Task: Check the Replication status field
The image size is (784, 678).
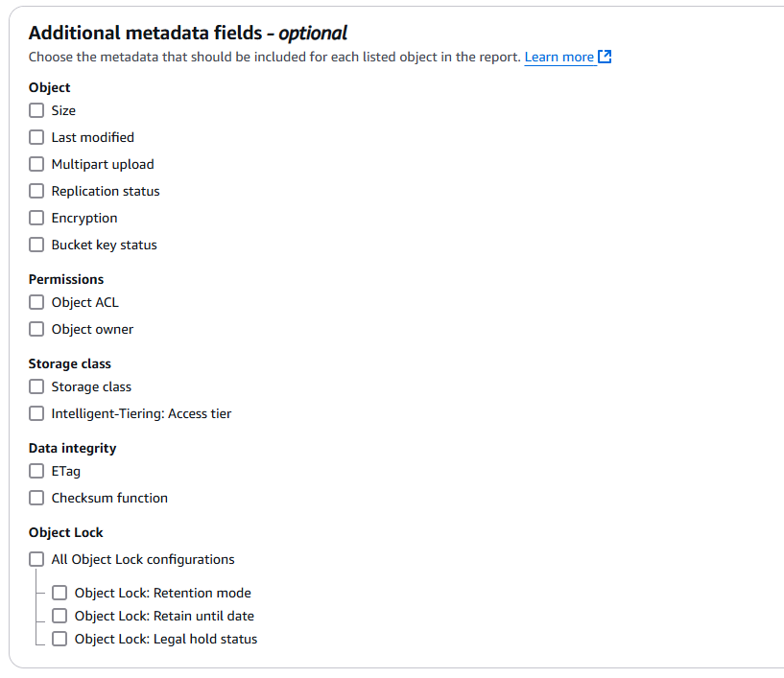Action: pos(36,191)
